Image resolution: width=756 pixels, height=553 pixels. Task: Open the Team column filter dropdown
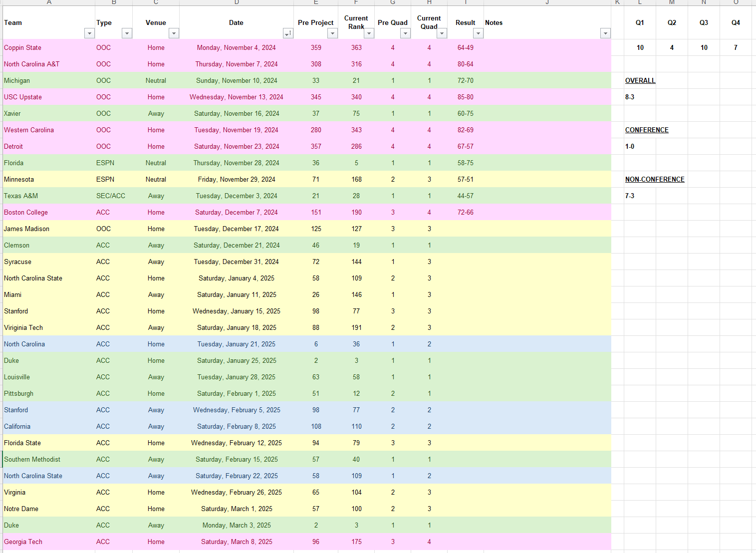[89, 33]
